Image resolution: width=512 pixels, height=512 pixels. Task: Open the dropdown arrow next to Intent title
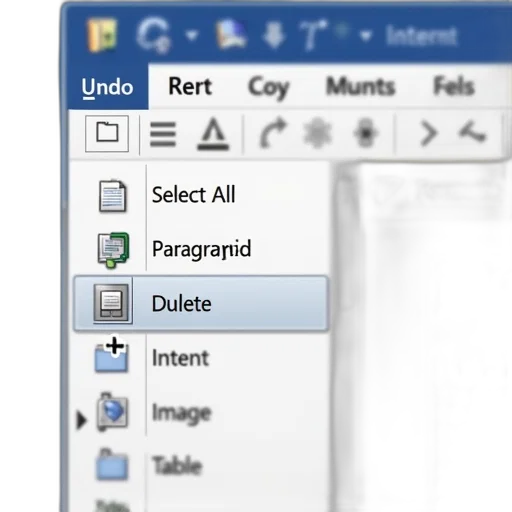tap(366, 35)
